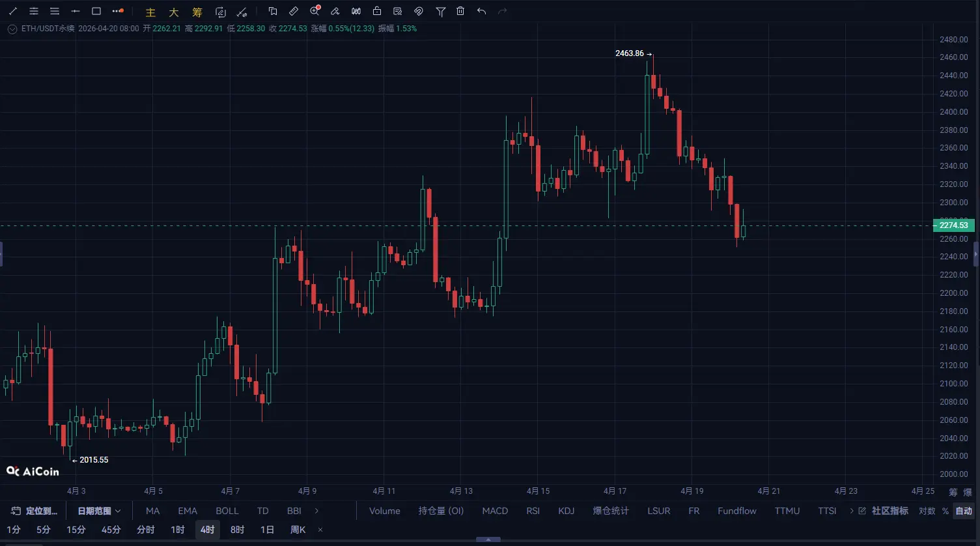Undo the last action with the arrow icon
Image resolution: width=980 pixels, height=546 pixels.
481,11
